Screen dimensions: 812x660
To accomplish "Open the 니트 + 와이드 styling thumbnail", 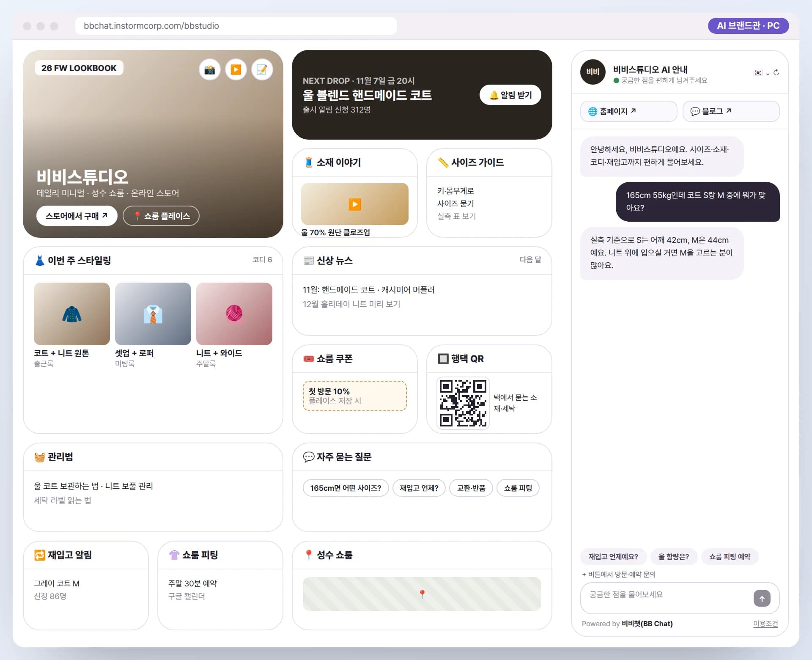I will [234, 314].
